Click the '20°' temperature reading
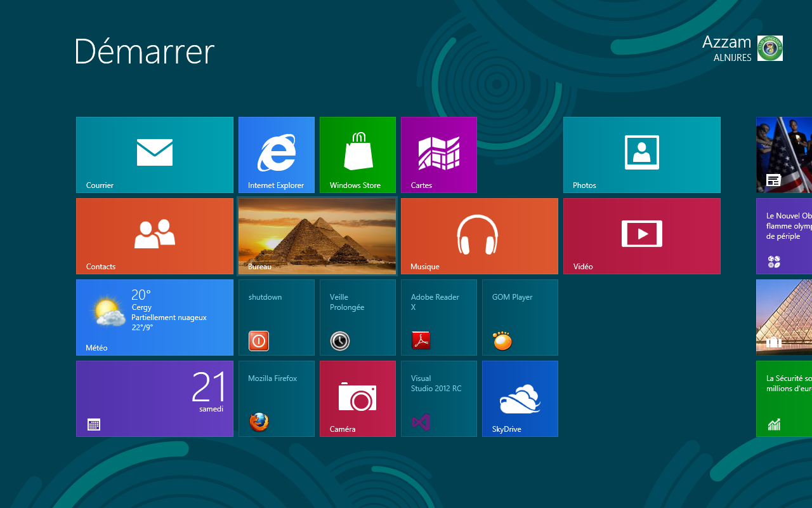 tap(141, 295)
